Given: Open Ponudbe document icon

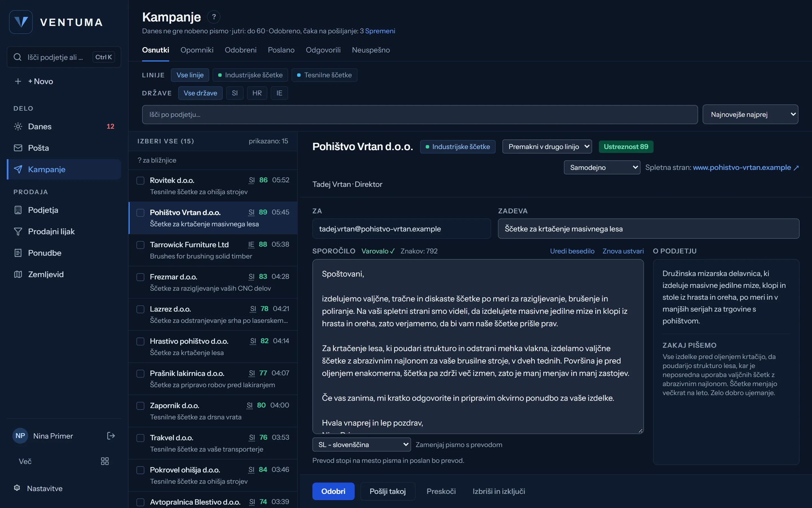Looking at the screenshot, I should pos(18,253).
